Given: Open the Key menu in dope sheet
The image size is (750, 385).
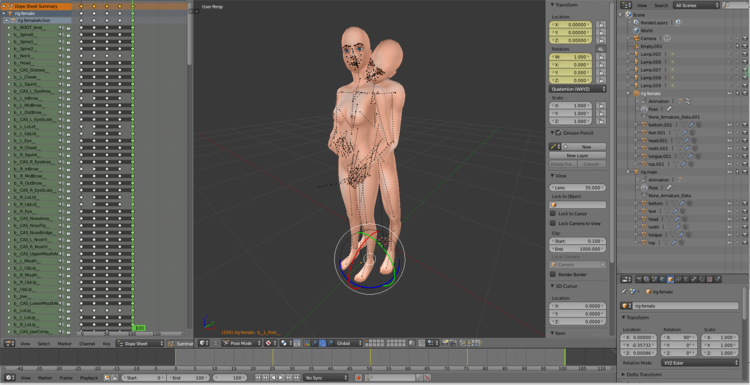Looking at the screenshot, I should 107,344.
